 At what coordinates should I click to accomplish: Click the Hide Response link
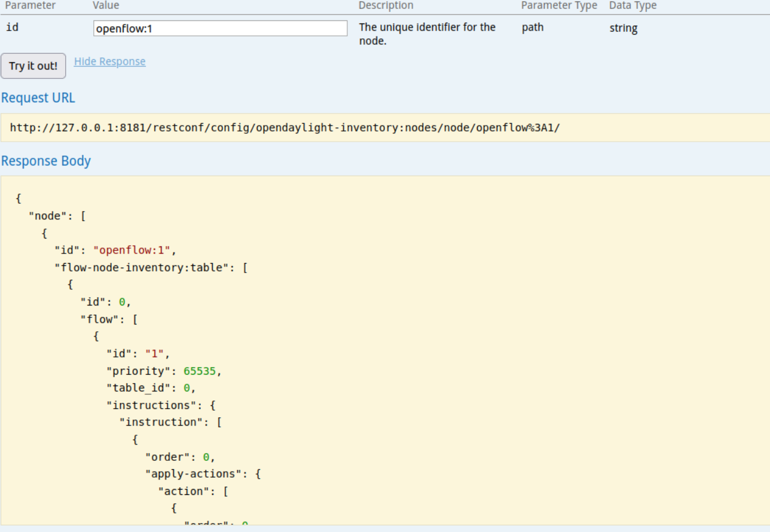(x=109, y=62)
